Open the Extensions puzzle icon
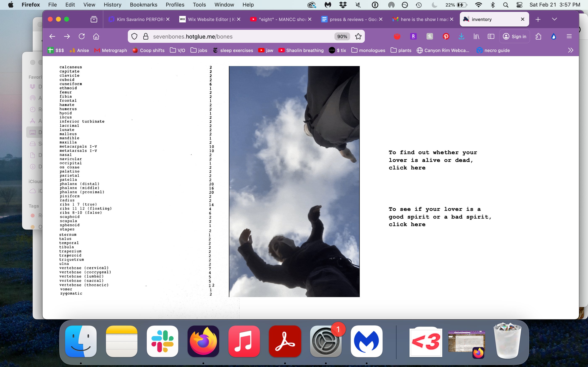588x367 pixels. 538,36
